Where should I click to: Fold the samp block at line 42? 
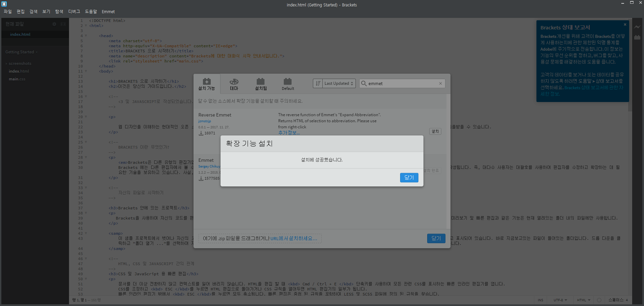86,233
